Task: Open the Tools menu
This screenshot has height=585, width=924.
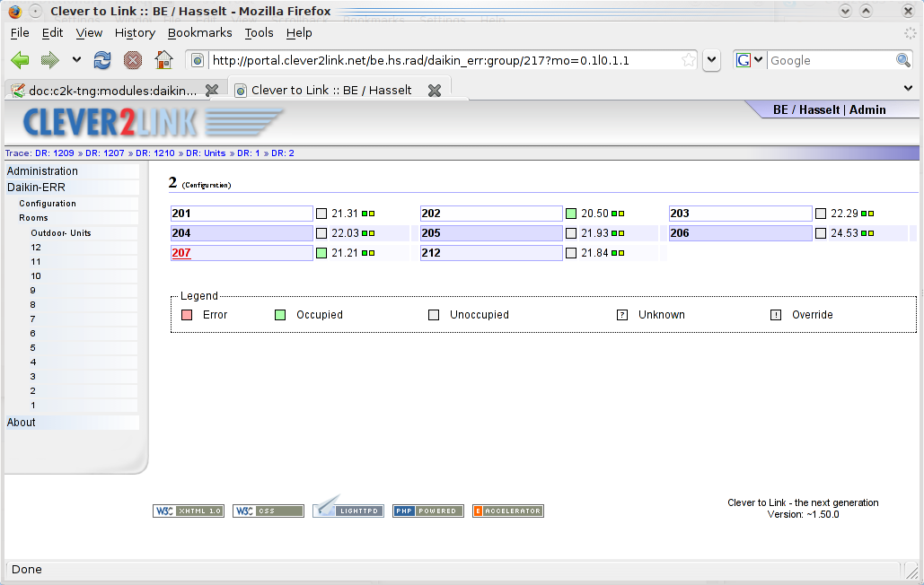Action: 260,33
